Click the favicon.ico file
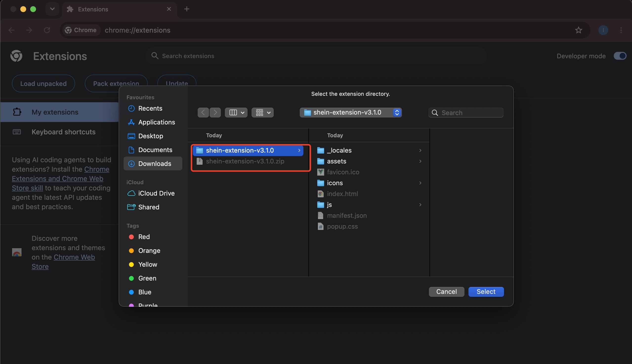 point(370,172)
